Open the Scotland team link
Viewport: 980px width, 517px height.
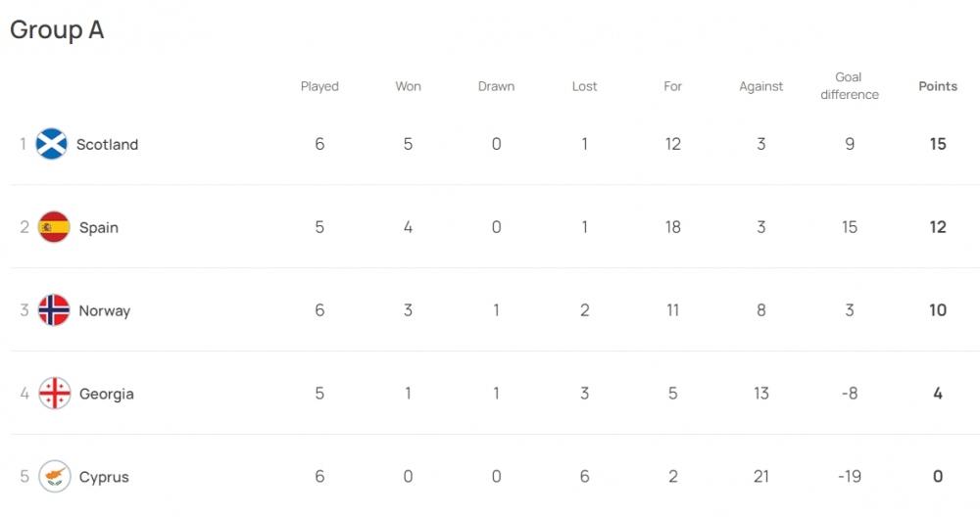click(107, 144)
